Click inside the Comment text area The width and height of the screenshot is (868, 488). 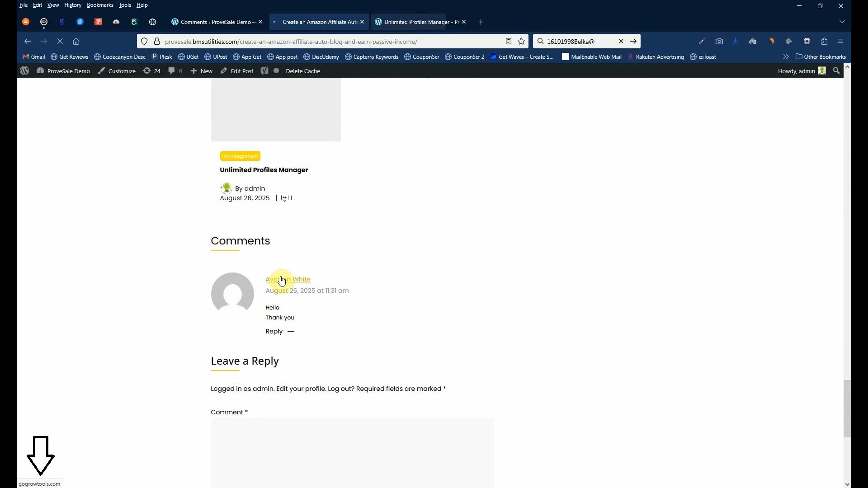[352, 452]
